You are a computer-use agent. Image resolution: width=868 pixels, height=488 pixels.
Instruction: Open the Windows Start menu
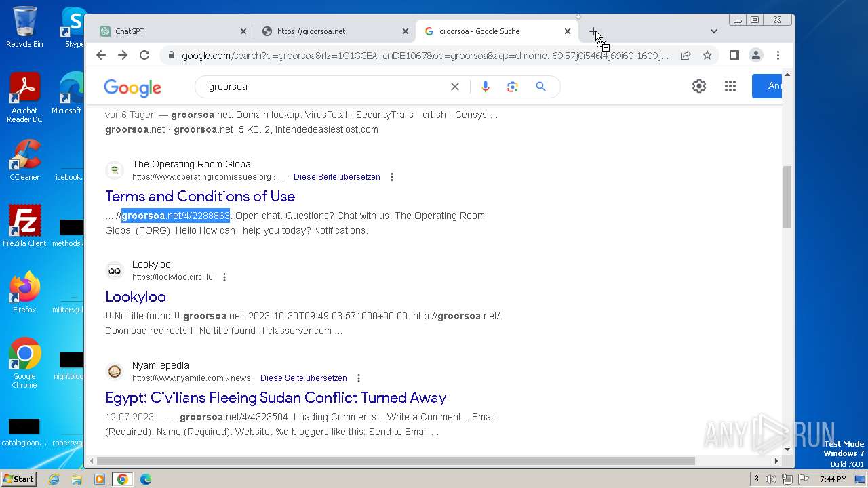click(x=18, y=479)
